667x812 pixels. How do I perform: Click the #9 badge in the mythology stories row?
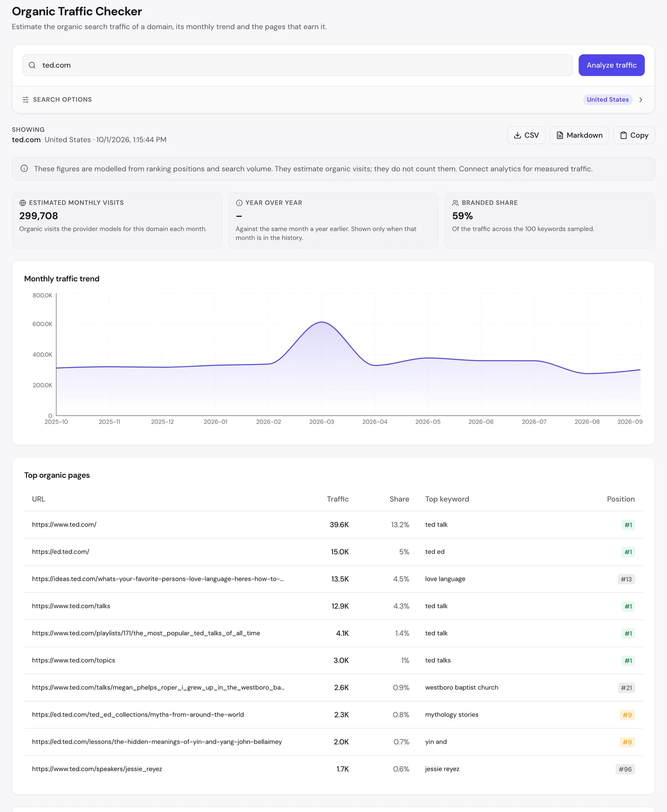[627, 715]
